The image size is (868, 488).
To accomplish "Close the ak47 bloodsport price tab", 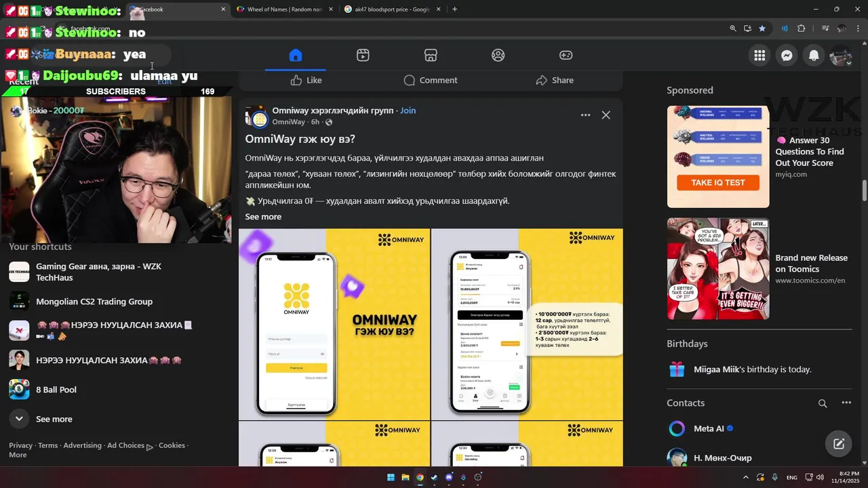I will point(438,9).
